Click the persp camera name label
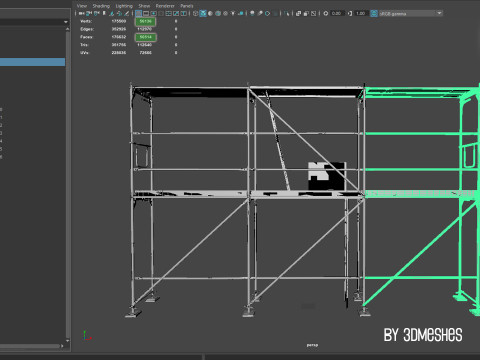The width and height of the screenshot is (480, 360). tap(312, 345)
